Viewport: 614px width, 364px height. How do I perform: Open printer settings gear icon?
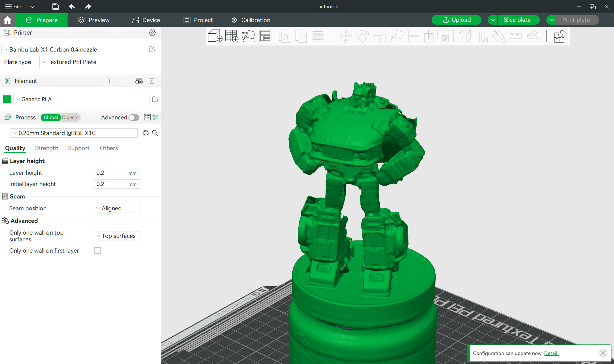coord(152,33)
